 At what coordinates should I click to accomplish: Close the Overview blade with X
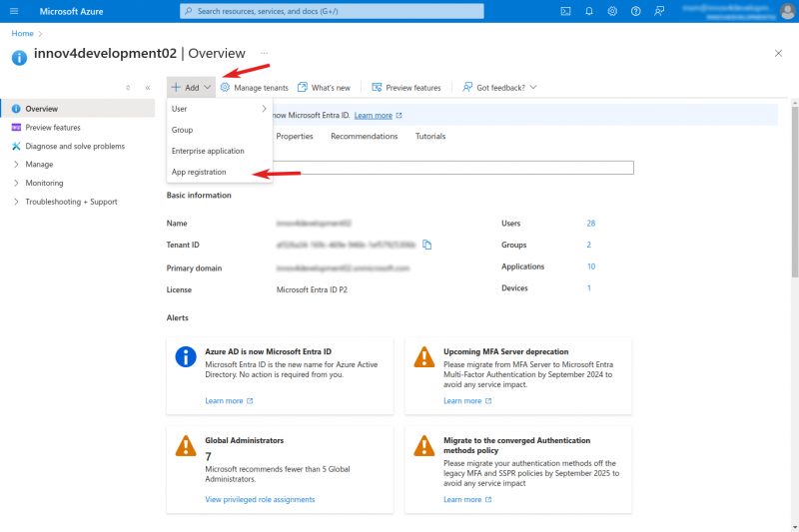coord(778,53)
